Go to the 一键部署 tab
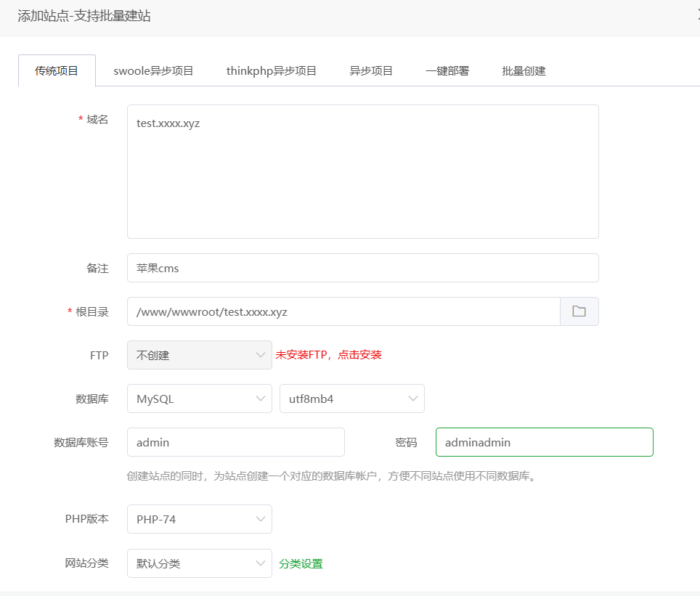This screenshot has height=596, width=700. [447, 71]
